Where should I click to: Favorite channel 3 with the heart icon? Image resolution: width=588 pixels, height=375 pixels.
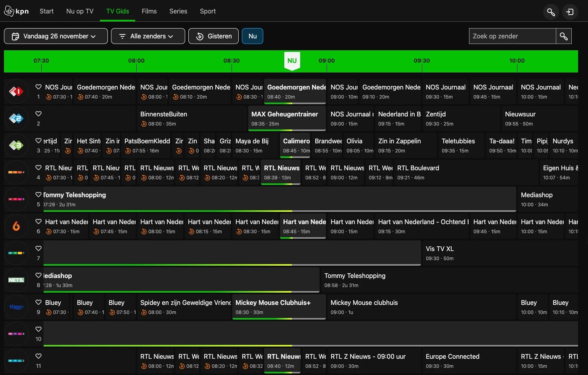38,141
